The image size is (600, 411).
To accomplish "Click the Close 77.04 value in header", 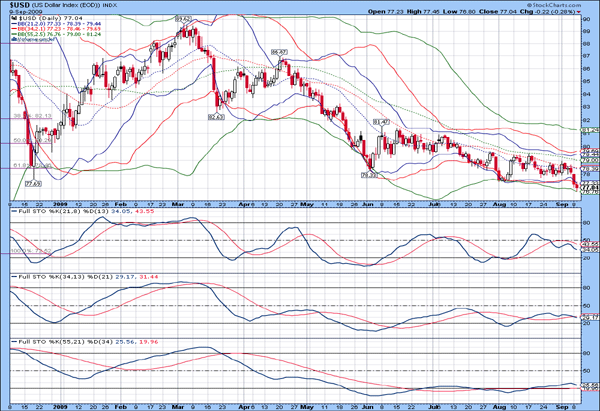I will coord(487,12).
